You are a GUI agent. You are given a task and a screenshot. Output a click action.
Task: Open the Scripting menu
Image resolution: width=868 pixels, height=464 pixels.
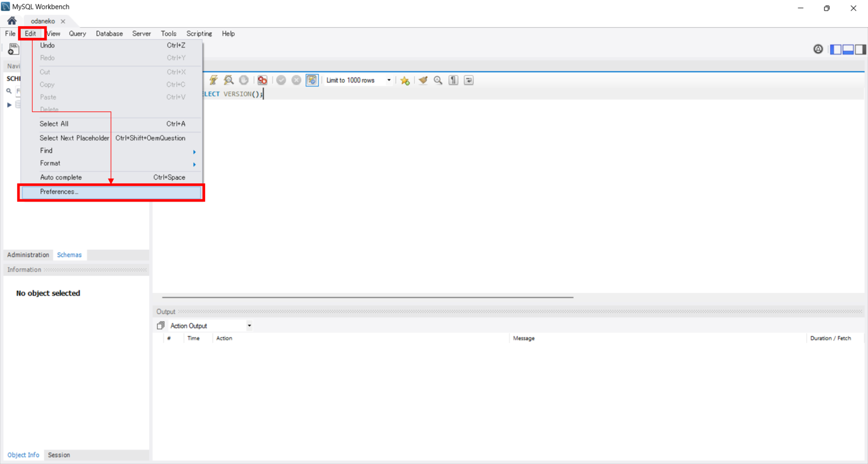tap(199, 34)
